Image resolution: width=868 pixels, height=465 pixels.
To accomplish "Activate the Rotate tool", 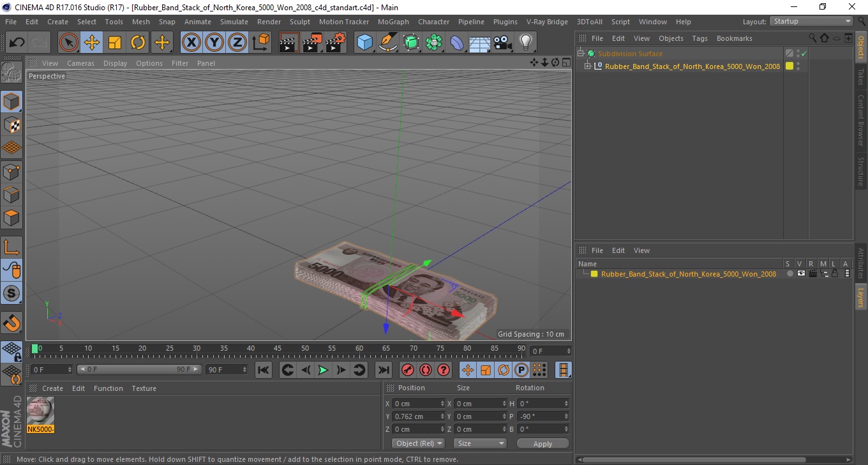I will click(x=138, y=43).
